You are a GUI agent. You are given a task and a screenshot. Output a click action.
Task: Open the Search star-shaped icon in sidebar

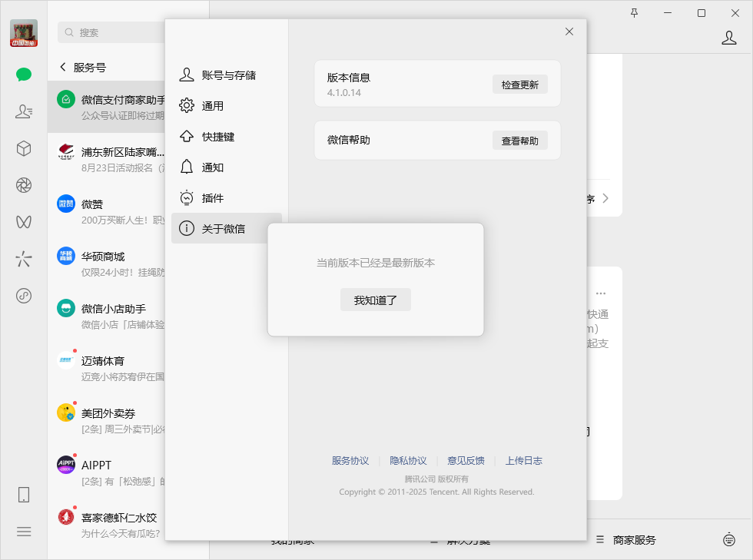pyautogui.click(x=24, y=258)
